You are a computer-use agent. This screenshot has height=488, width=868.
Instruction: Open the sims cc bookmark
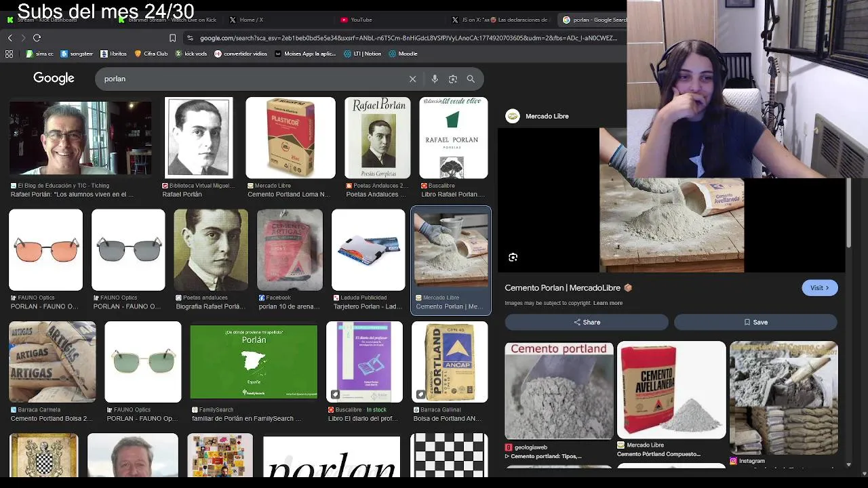[40, 54]
